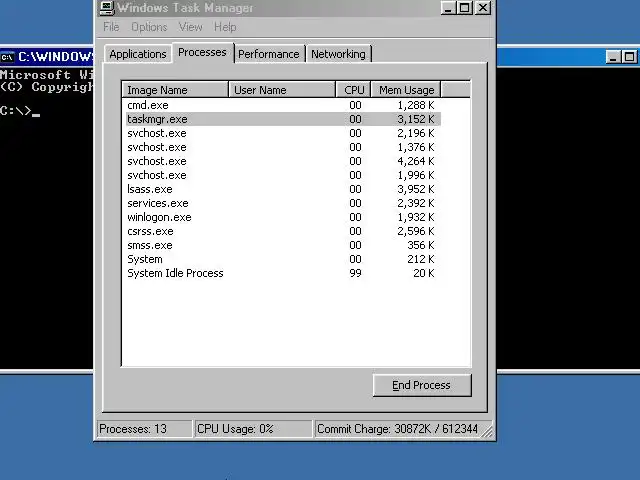Screen dimensions: 640x480
Task: Switch to the Applications tab
Action: point(138,54)
